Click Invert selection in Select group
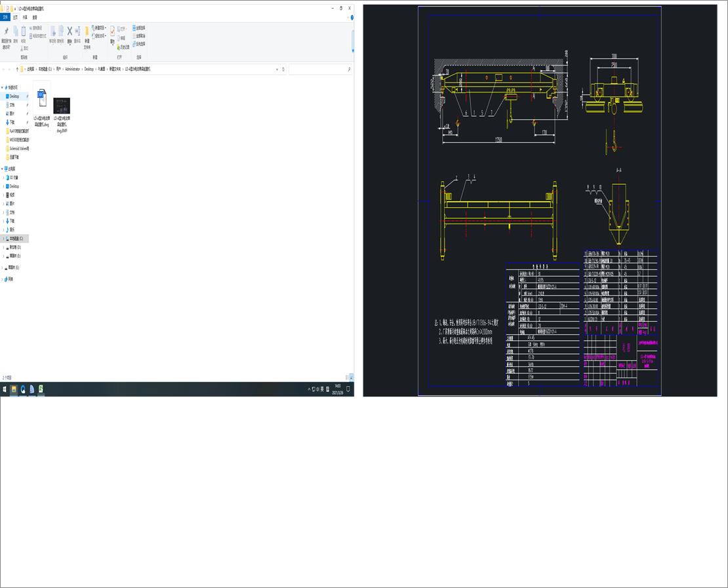 [x=139, y=44]
